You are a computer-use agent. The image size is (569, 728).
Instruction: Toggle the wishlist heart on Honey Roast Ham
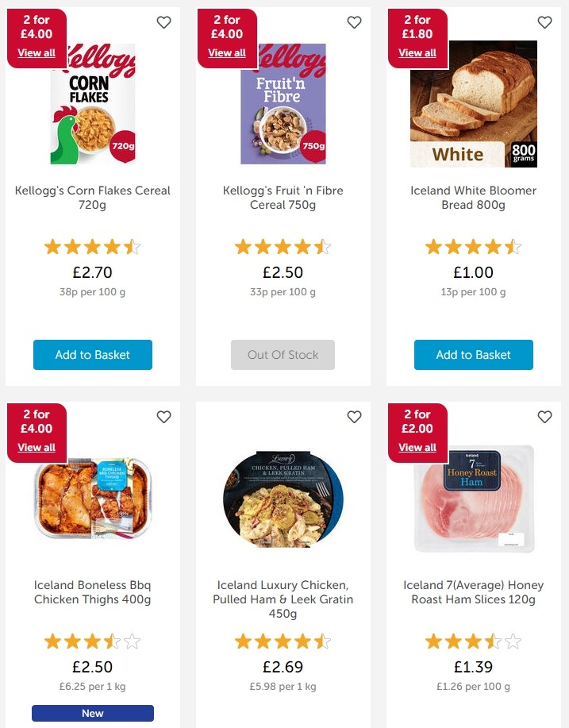click(x=544, y=417)
